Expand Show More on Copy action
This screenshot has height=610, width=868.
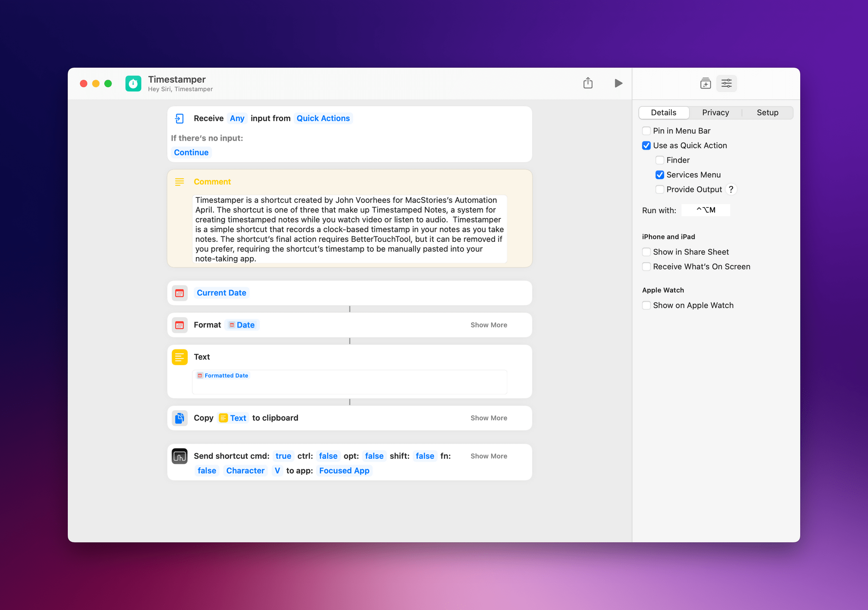(489, 418)
